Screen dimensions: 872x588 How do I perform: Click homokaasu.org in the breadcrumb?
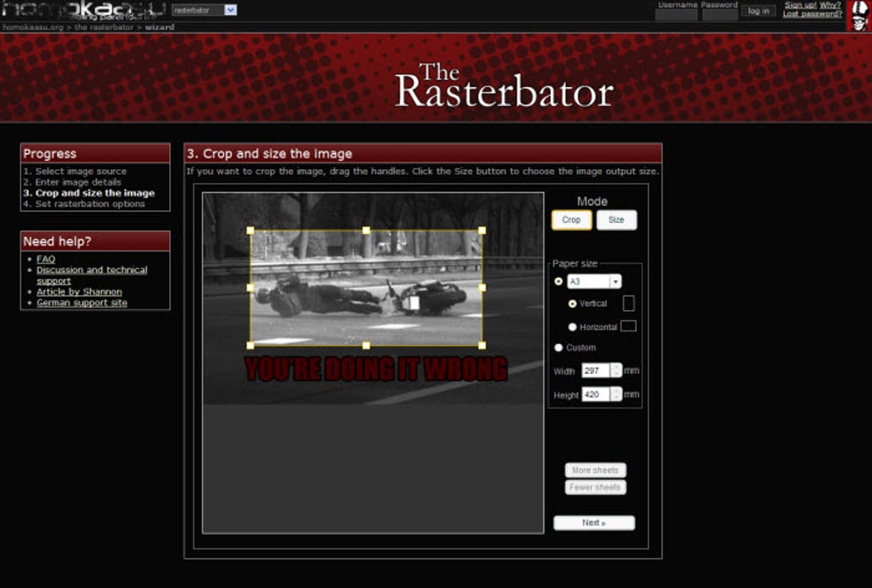[32, 26]
